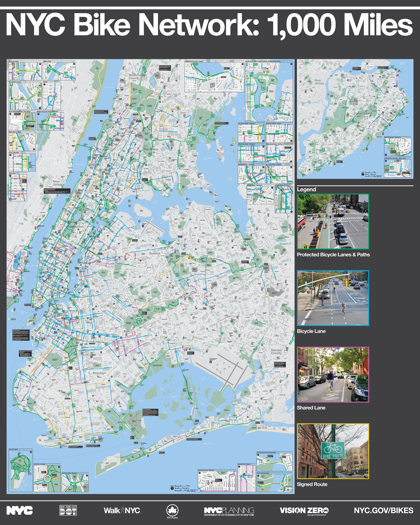
Task: Select the Bicycle Lane legend photo
Action: tap(333, 298)
